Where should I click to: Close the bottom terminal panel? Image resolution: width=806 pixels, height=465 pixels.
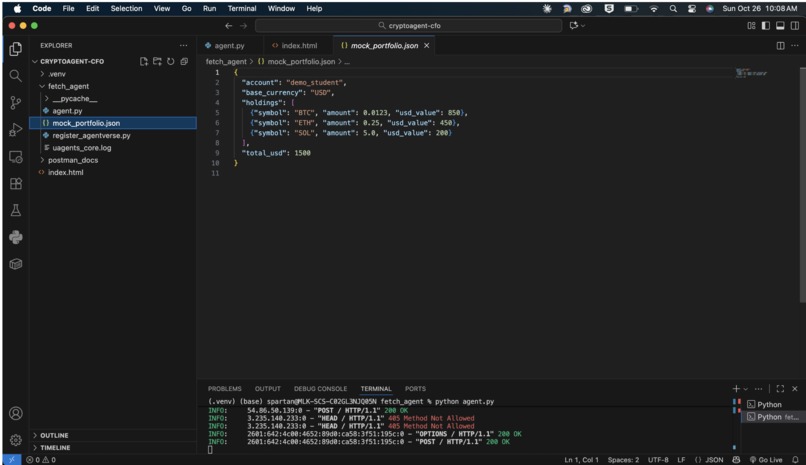tap(795, 389)
